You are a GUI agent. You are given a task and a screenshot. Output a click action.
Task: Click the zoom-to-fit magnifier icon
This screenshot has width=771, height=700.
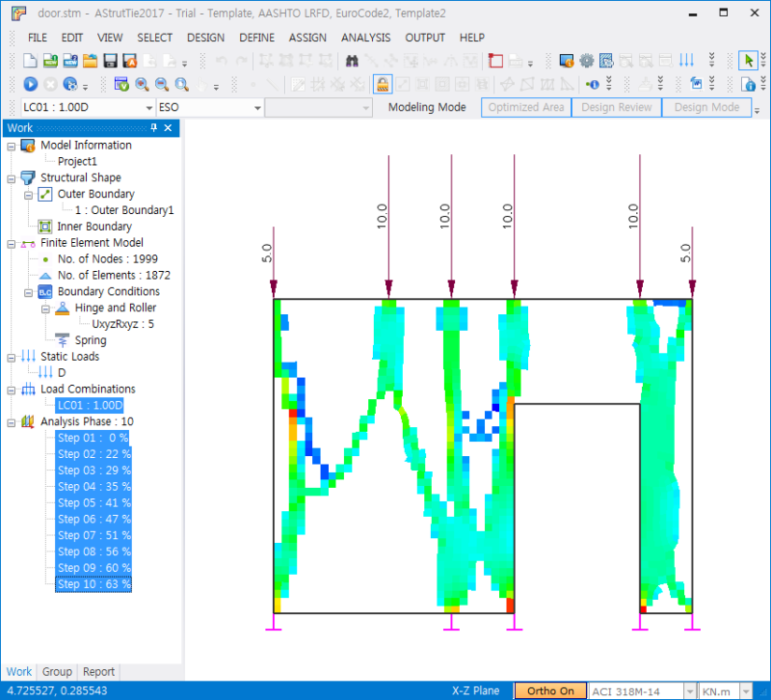point(182,84)
